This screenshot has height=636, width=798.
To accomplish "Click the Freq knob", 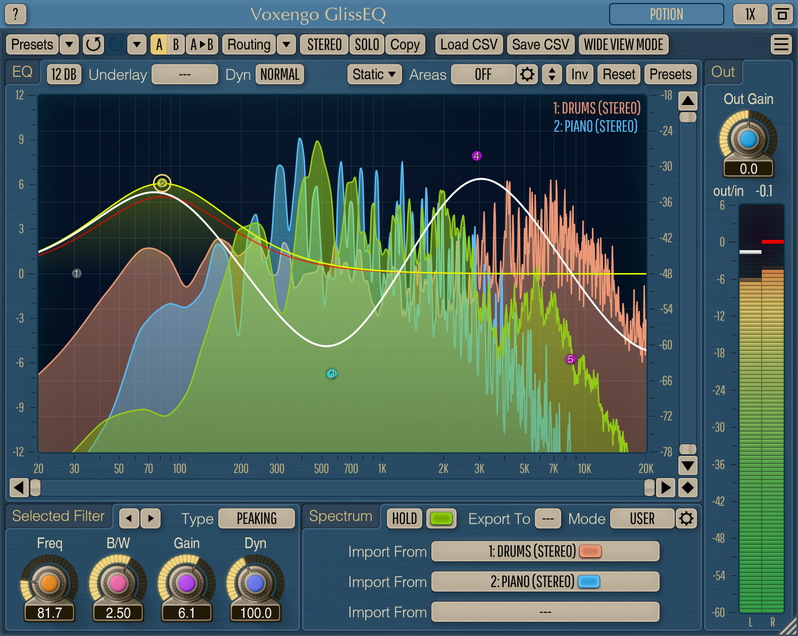I will tap(49, 583).
